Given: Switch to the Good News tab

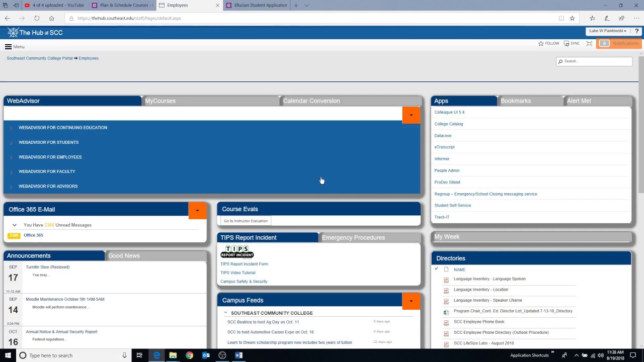Looking at the screenshot, I should pyautogui.click(x=156, y=256).
